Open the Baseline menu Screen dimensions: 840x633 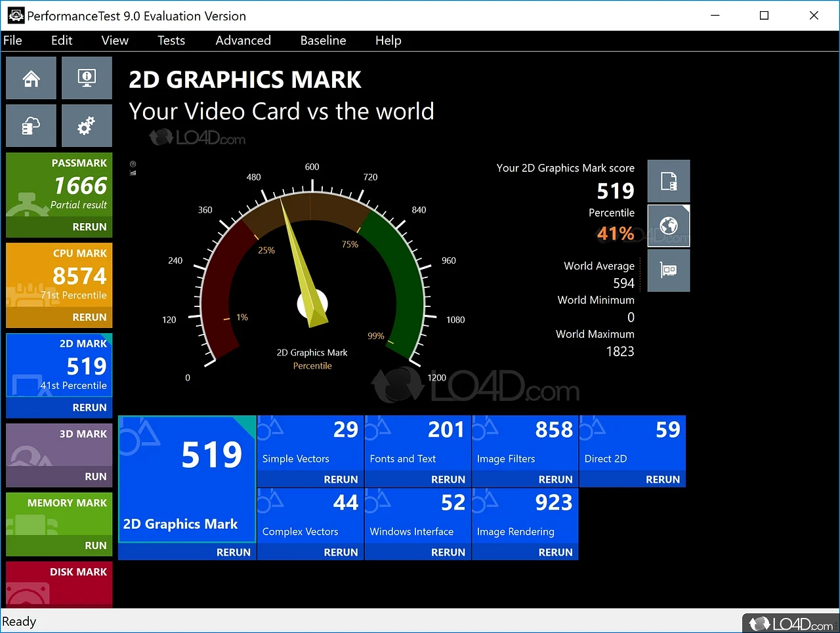click(x=323, y=41)
